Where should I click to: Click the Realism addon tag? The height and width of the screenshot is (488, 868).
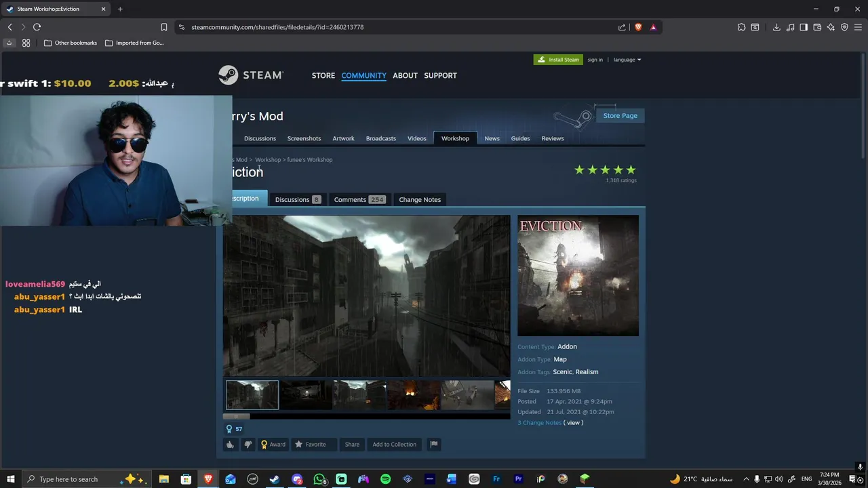pyautogui.click(x=587, y=372)
